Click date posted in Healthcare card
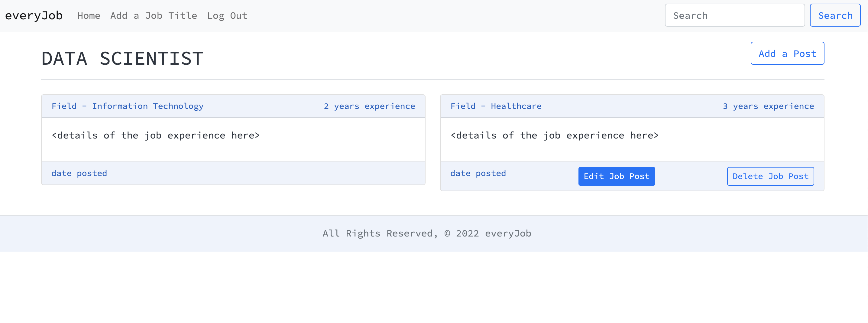The image size is (868, 323). click(x=478, y=173)
